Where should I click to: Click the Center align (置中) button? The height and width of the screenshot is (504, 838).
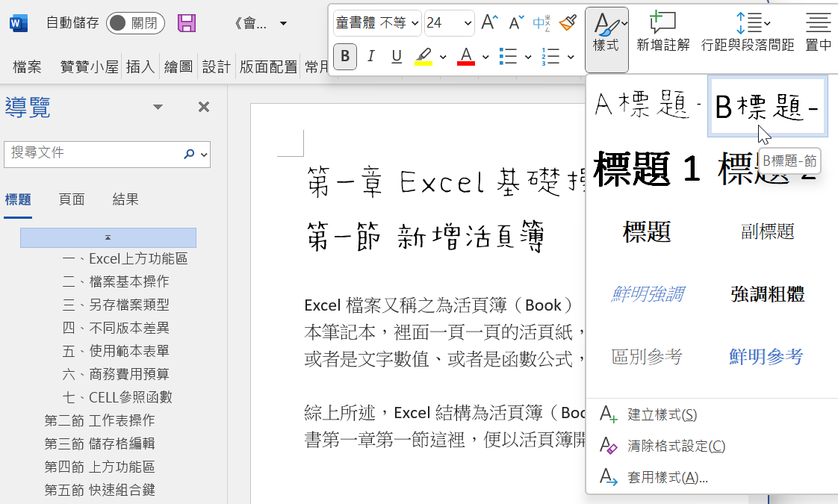coord(819,33)
